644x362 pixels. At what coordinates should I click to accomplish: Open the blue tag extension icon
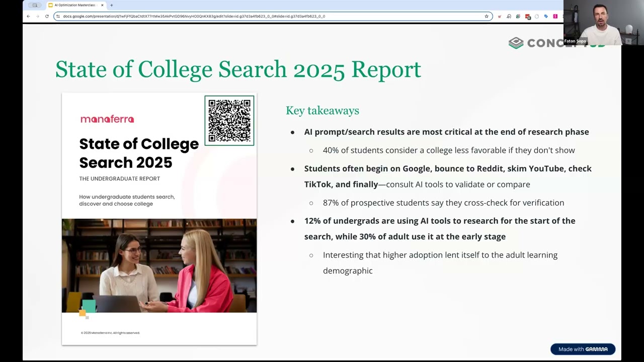546,16
